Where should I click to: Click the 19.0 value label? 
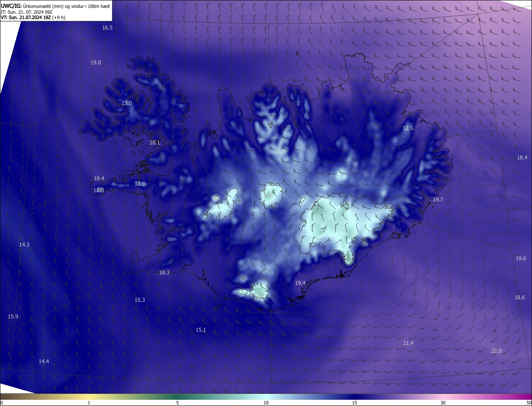click(x=96, y=63)
